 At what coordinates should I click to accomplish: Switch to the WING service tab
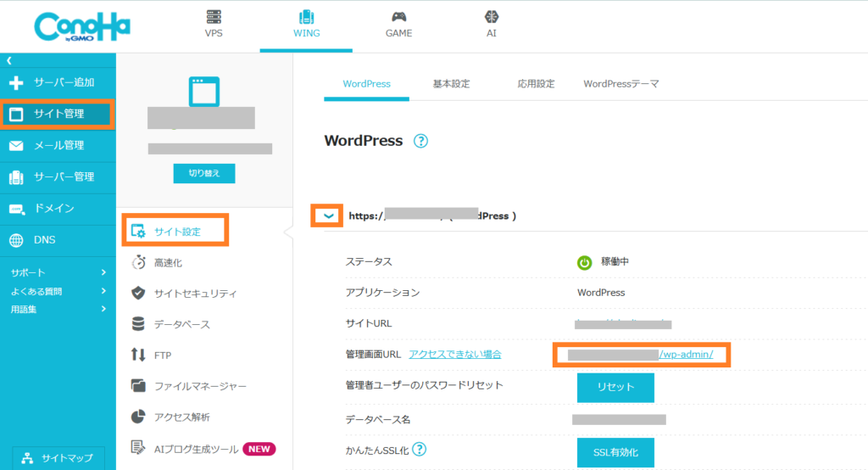pos(306,25)
